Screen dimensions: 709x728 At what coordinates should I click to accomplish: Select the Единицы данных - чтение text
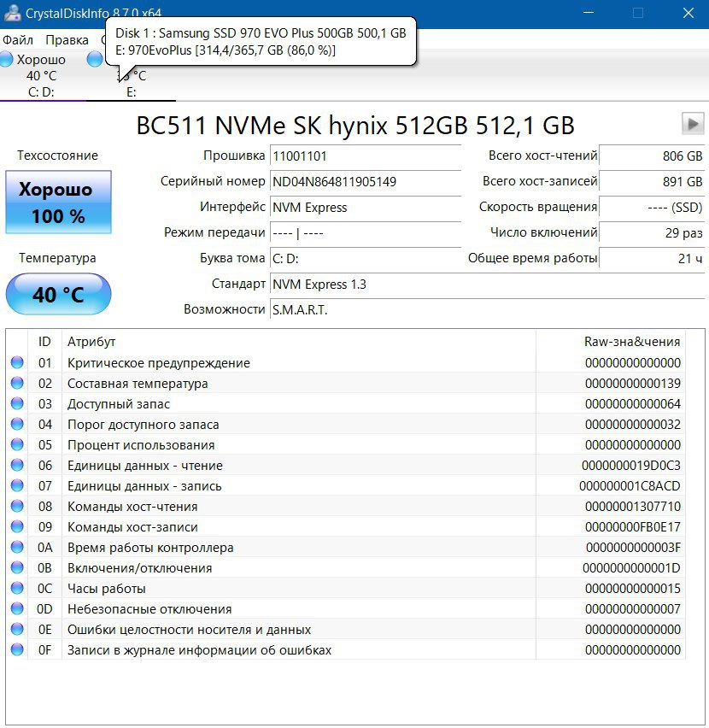pyautogui.click(x=144, y=465)
